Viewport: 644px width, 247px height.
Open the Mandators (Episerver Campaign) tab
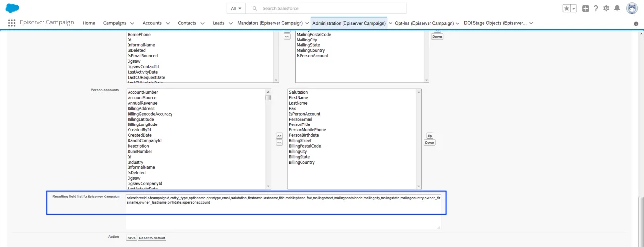pos(270,23)
